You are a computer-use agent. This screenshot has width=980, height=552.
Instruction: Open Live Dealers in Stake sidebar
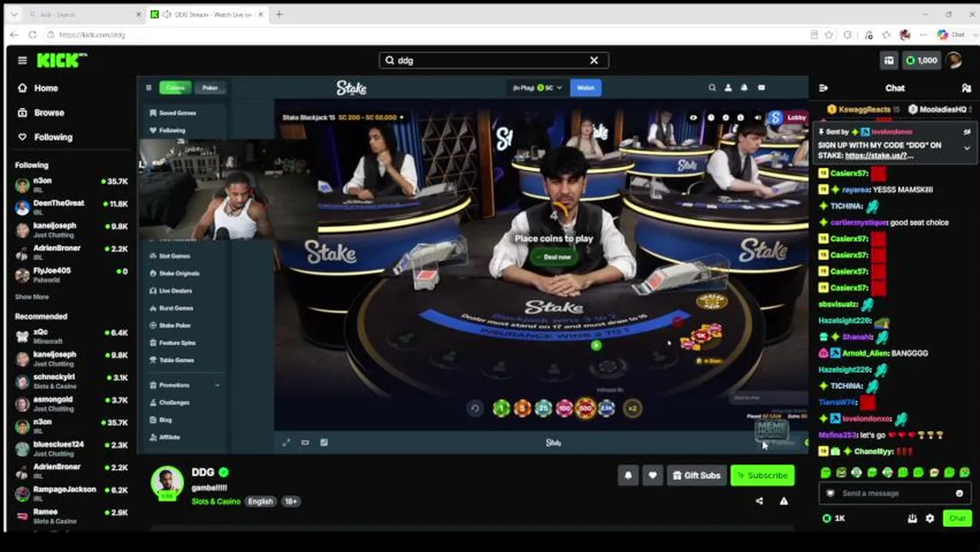point(176,291)
